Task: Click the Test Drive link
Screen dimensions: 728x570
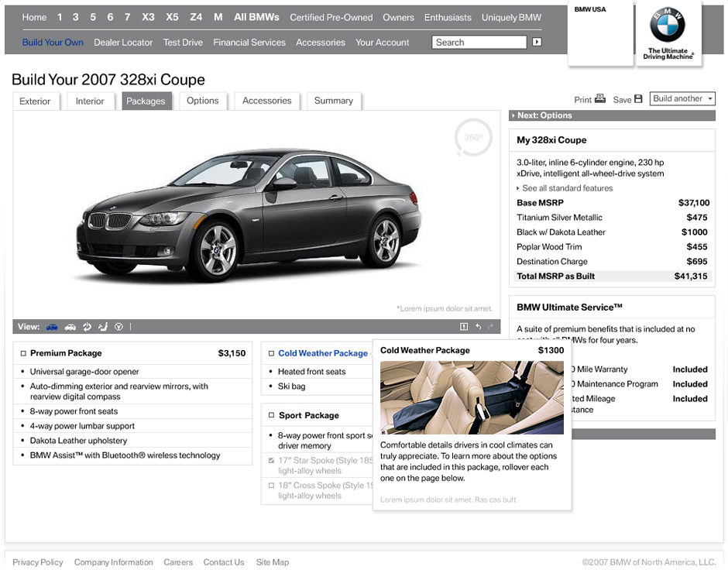Action: click(183, 43)
